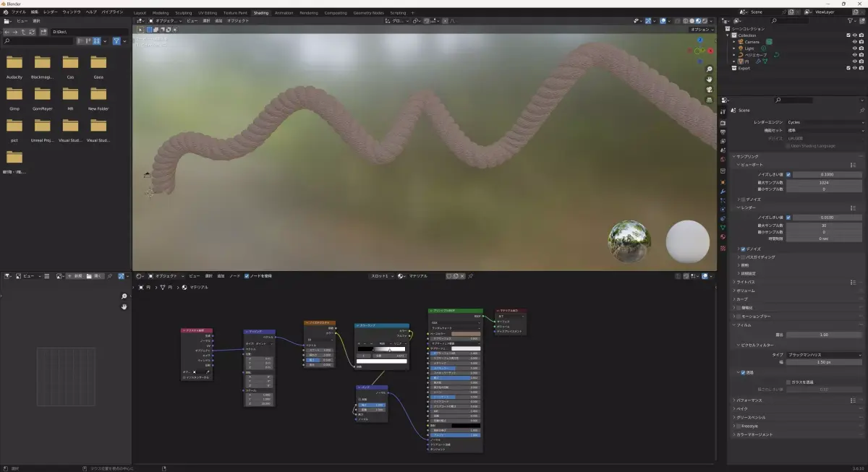Expand the ライトパス panel
The image size is (868, 472).
click(744, 282)
